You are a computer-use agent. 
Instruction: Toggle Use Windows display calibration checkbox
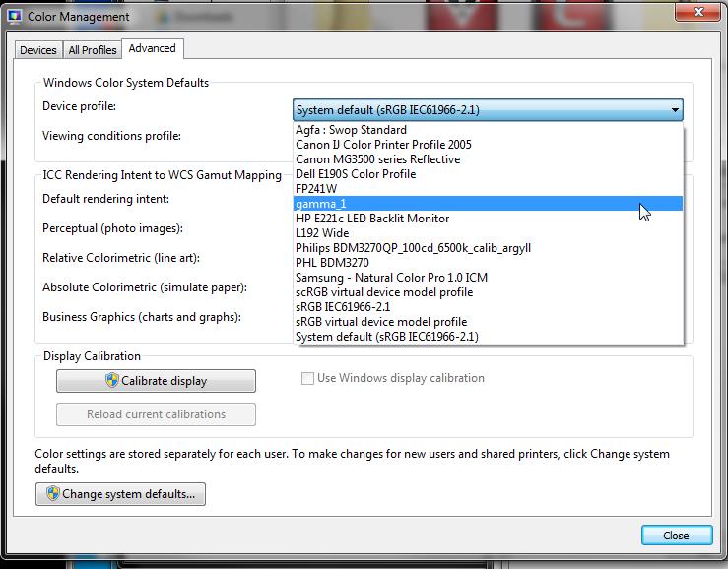pos(307,378)
